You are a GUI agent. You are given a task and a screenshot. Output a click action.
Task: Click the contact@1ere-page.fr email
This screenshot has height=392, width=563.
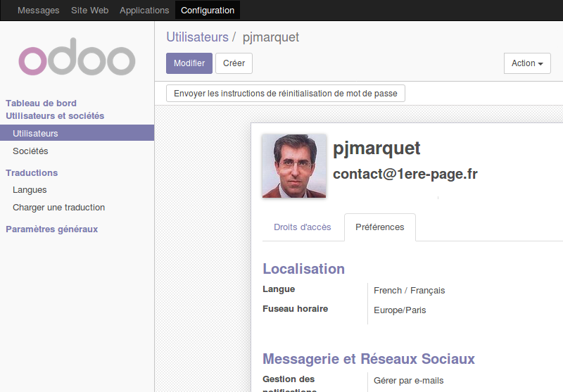tap(405, 174)
